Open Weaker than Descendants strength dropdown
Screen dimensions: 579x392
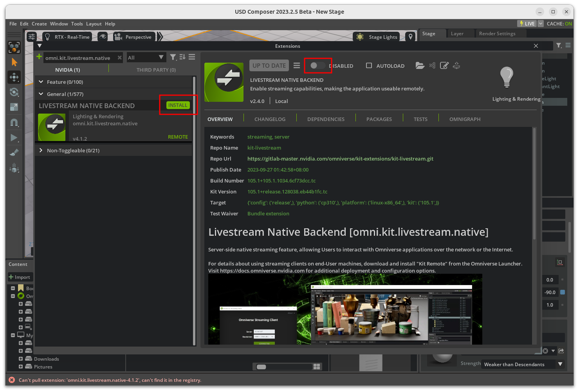523,364
